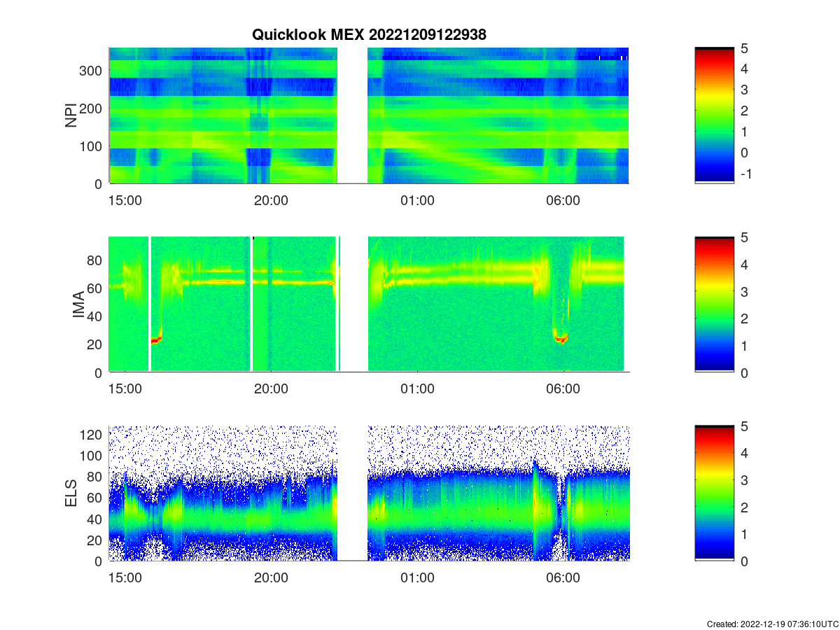Click the 06:00 tick under IMA plot
This screenshot has height=630, width=840.
point(563,389)
